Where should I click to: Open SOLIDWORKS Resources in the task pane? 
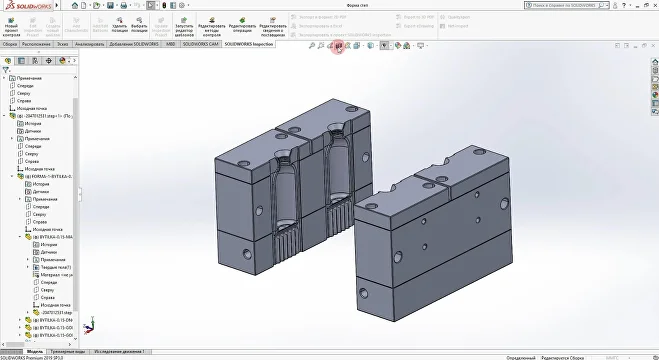[x=655, y=62]
